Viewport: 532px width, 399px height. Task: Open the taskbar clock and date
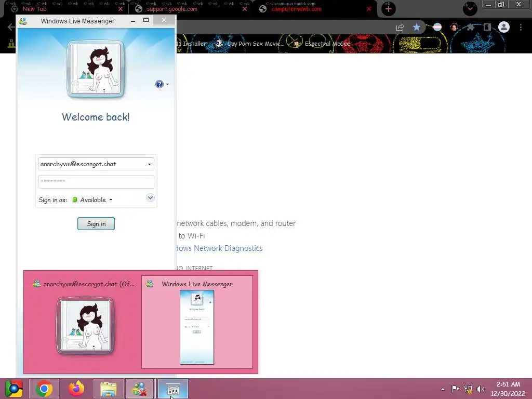(x=508, y=389)
